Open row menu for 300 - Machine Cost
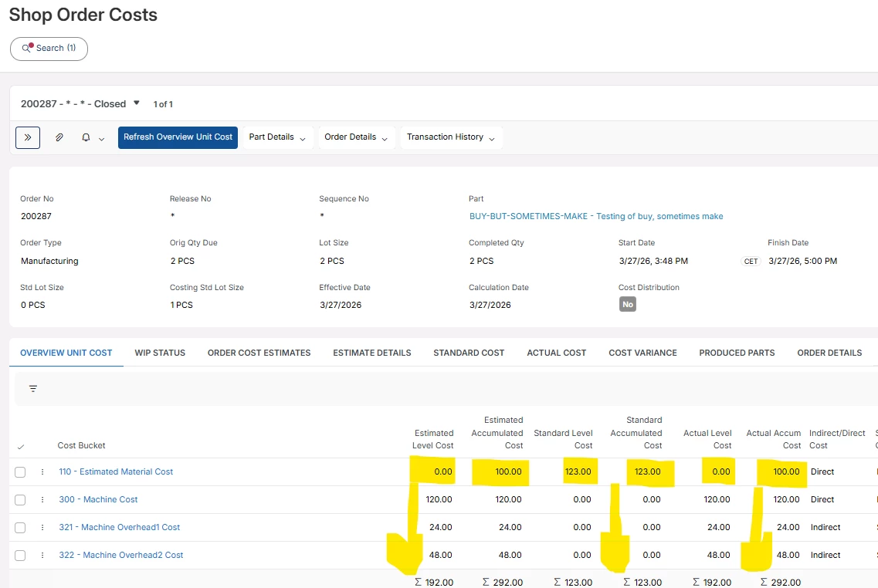 (x=42, y=499)
